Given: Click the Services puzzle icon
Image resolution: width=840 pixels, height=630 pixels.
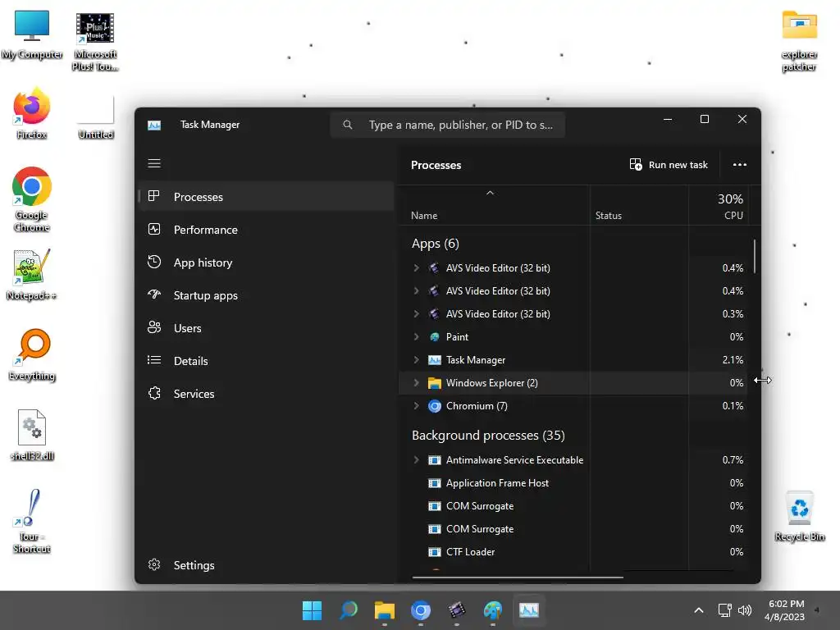Looking at the screenshot, I should [x=154, y=393].
